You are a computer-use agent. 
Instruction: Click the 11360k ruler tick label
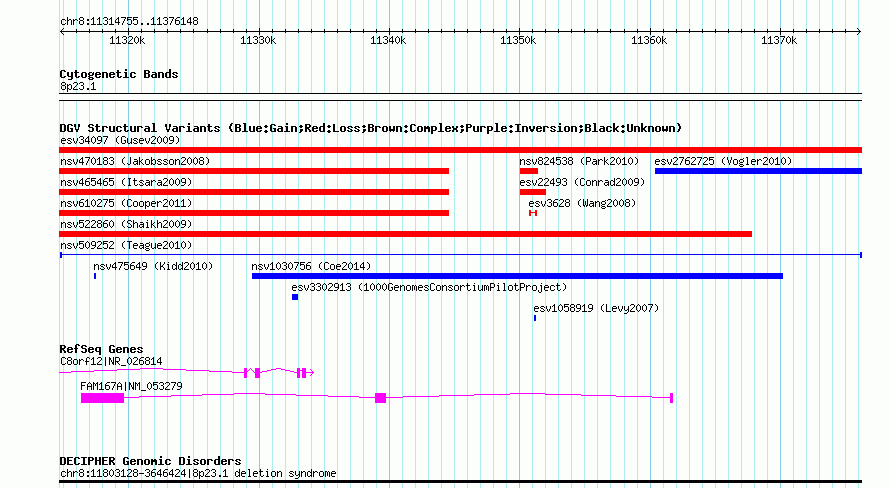649,40
